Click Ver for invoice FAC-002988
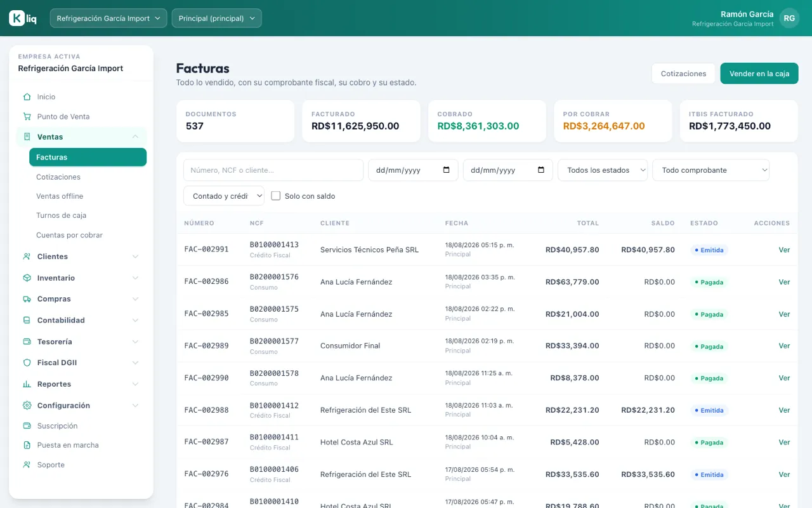Screen dimensions: 812x508 [x=784, y=410]
